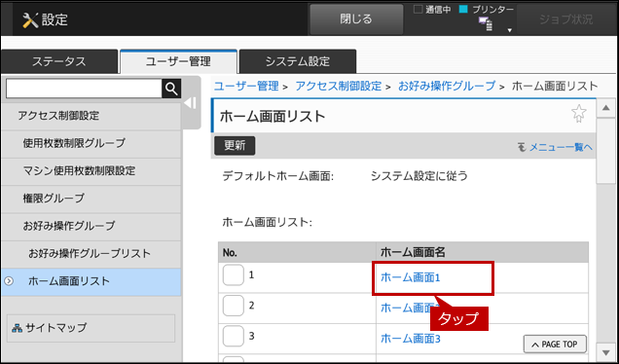Click the settings wrench icon
619x364 pixels.
point(30,19)
